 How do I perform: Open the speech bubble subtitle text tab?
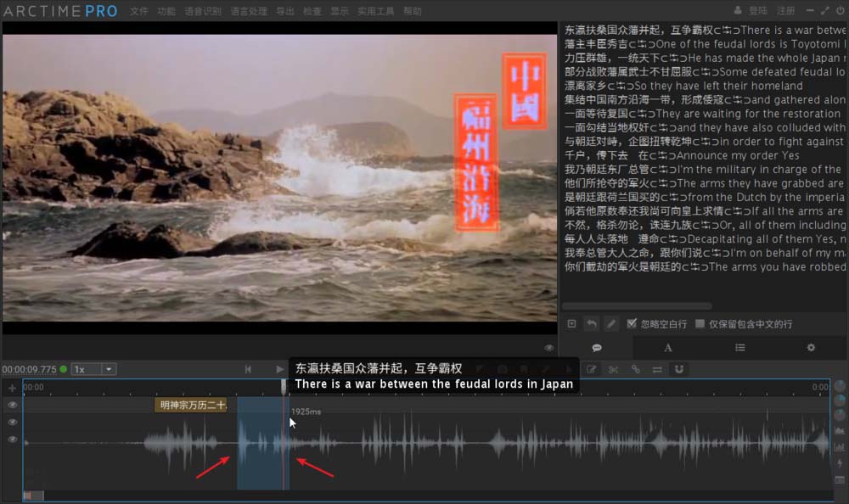coord(597,347)
